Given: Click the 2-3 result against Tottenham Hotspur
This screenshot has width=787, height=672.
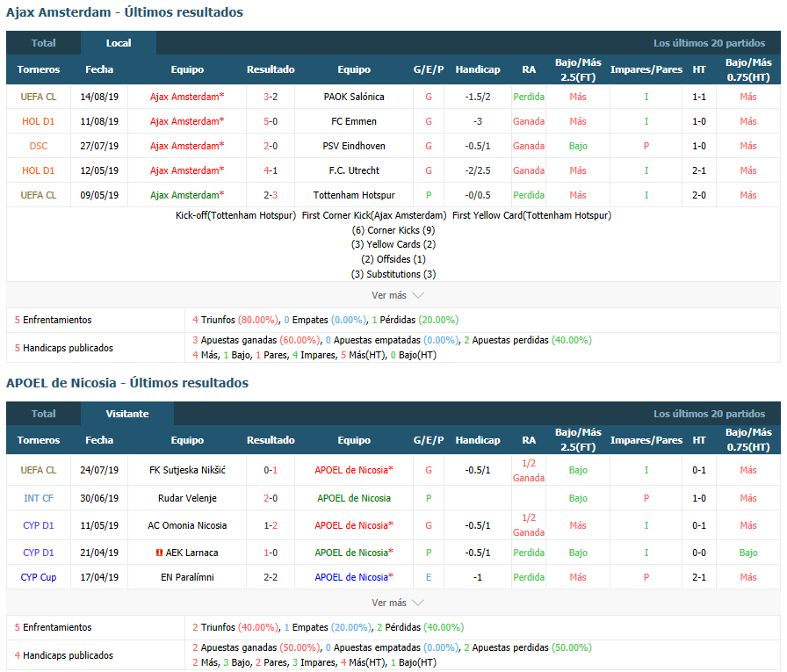Looking at the screenshot, I should click(x=271, y=195).
